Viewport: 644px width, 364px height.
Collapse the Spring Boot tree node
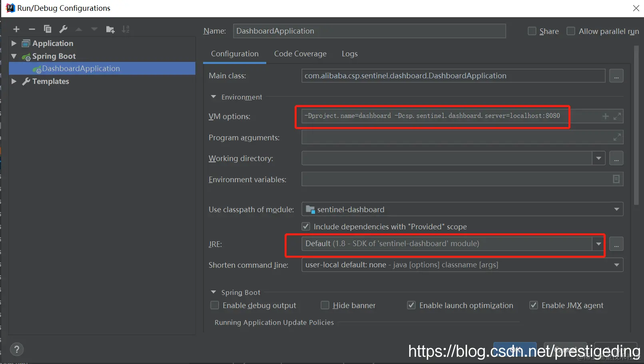tap(14, 56)
